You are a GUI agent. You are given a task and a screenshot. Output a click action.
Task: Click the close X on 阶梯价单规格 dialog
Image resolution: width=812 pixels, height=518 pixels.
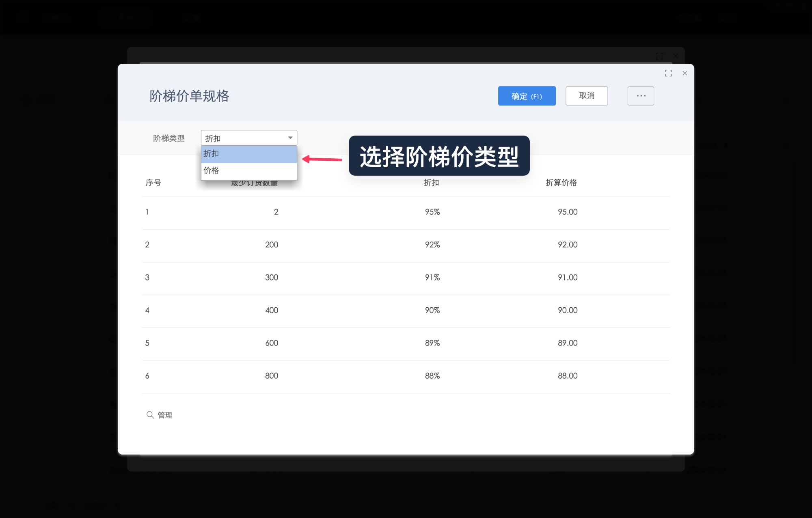(685, 73)
